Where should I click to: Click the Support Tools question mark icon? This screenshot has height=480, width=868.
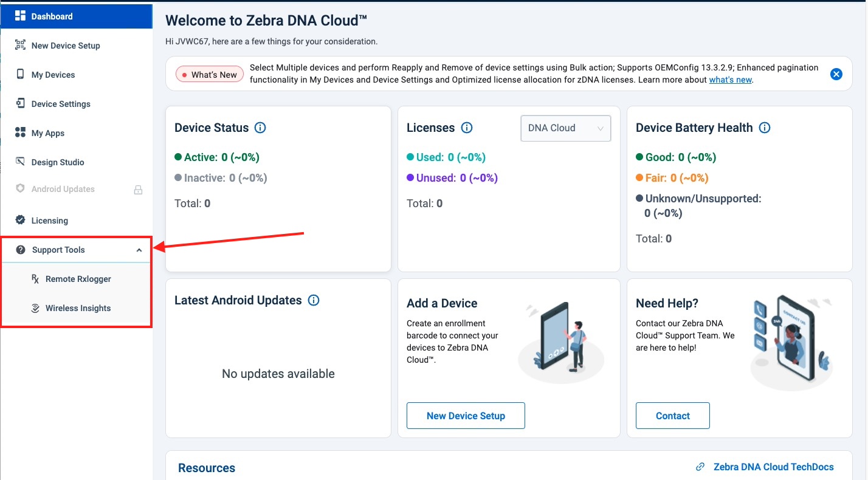(21, 250)
